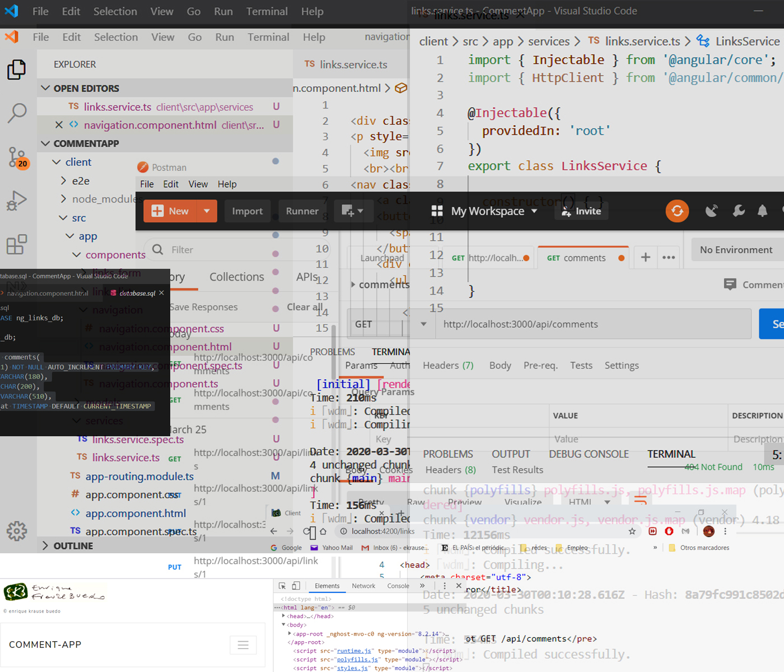This screenshot has height=672, width=784.
Task: Switch to DEBUG CONSOLE panel tab
Action: 589,454
